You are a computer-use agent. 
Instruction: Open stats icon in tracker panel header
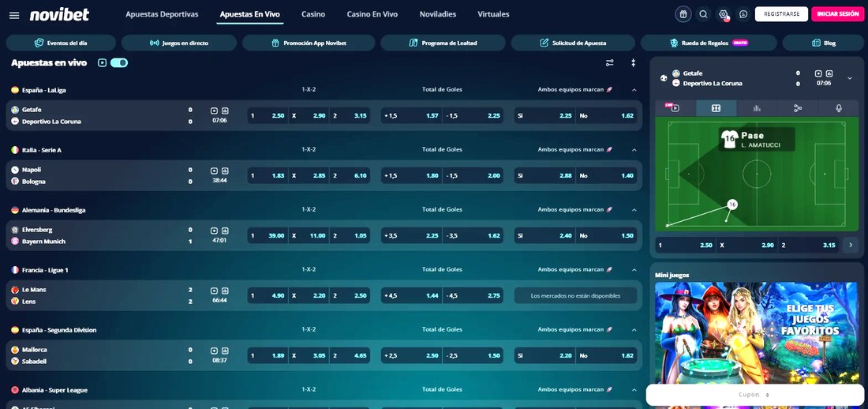(829, 73)
